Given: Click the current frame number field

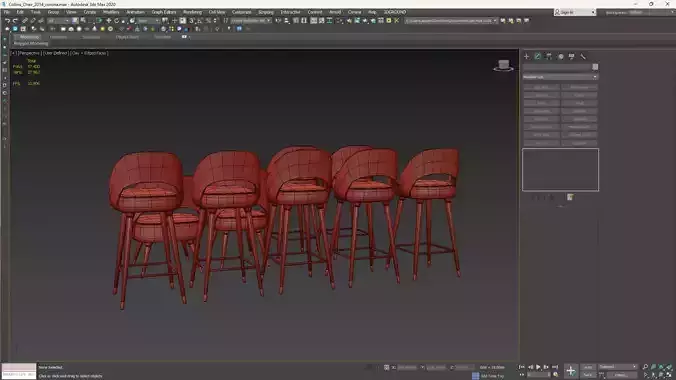Looking at the screenshot, I should [x=538, y=374].
